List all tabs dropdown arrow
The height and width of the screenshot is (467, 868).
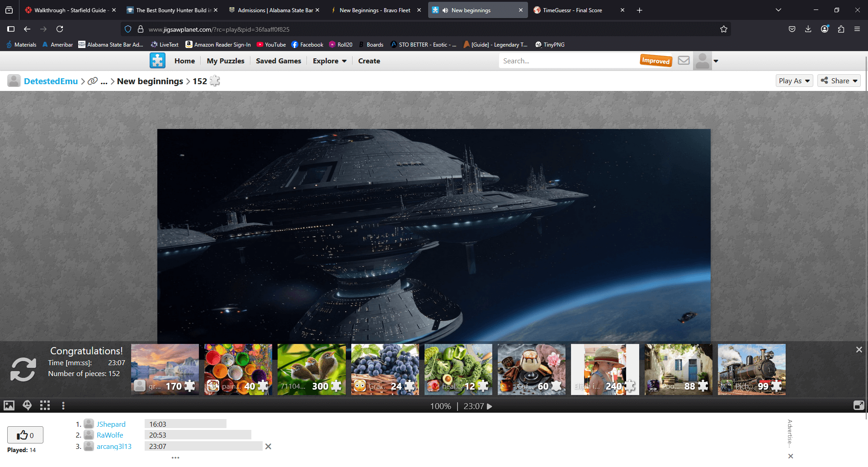click(778, 10)
